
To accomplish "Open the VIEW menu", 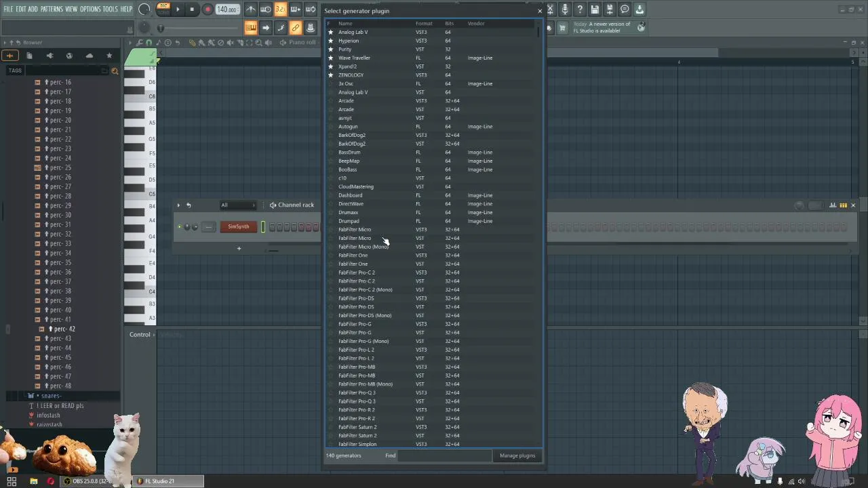I will (71, 9).
